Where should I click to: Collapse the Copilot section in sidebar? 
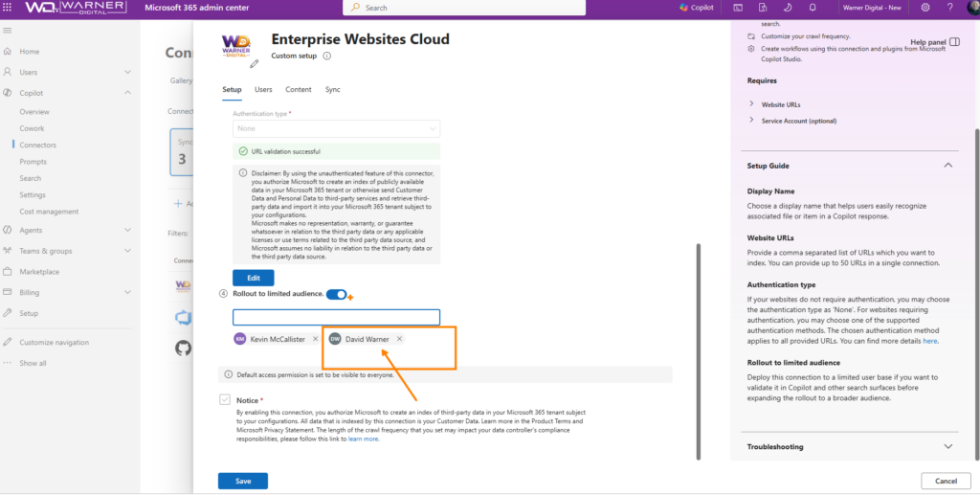tap(127, 93)
